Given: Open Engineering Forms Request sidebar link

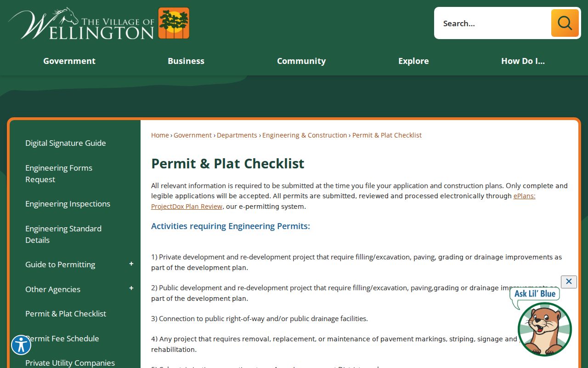Looking at the screenshot, I should 59,173.
